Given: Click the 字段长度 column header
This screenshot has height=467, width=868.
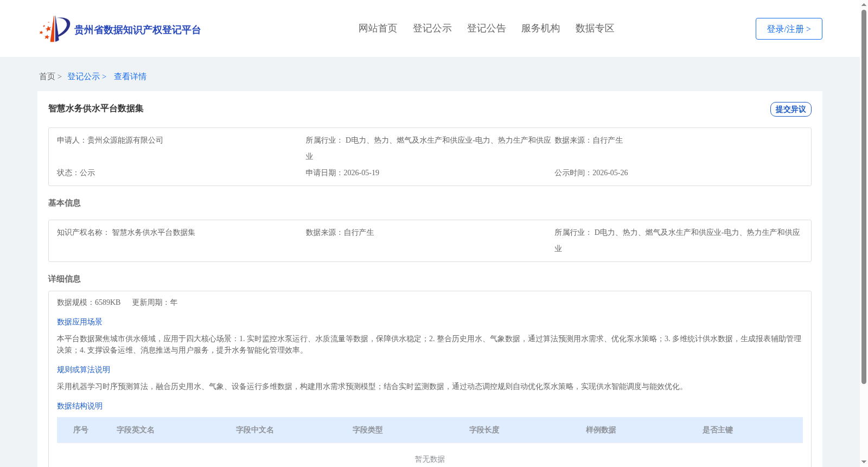Looking at the screenshot, I should point(484,430).
